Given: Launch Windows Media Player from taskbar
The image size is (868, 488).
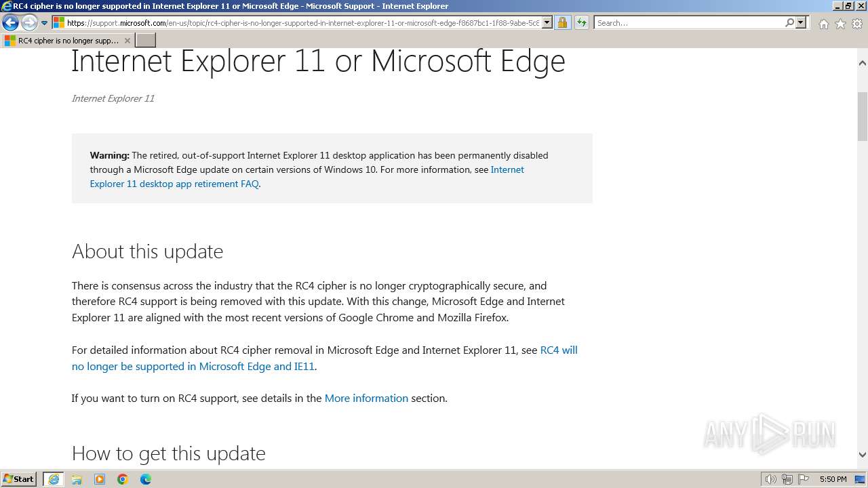Looking at the screenshot, I should pyautogui.click(x=100, y=479).
